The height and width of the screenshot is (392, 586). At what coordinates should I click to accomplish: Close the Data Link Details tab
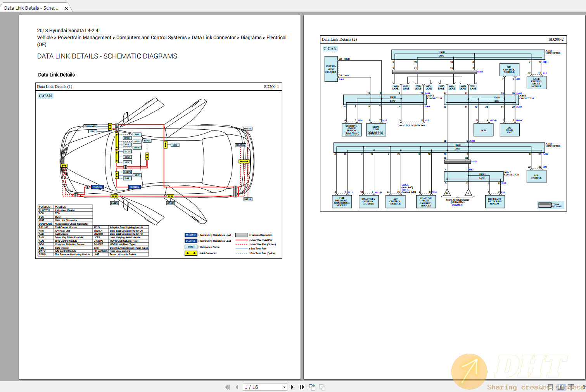pos(66,8)
